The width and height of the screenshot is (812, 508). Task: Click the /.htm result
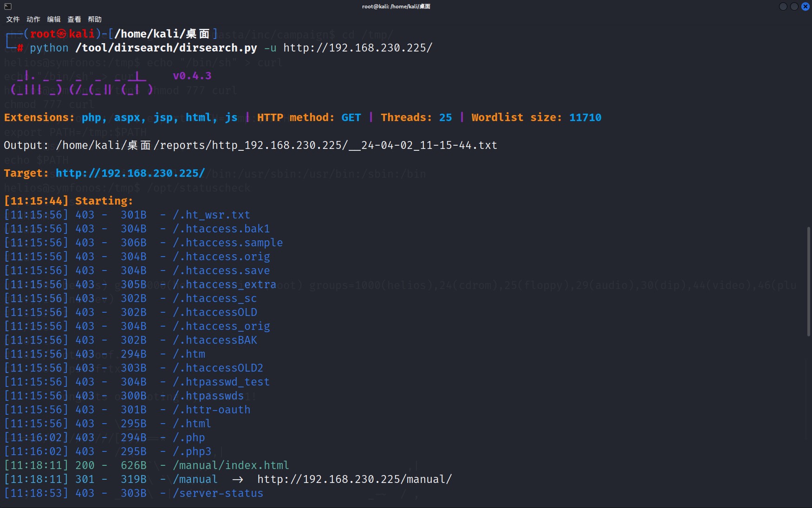click(188, 354)
